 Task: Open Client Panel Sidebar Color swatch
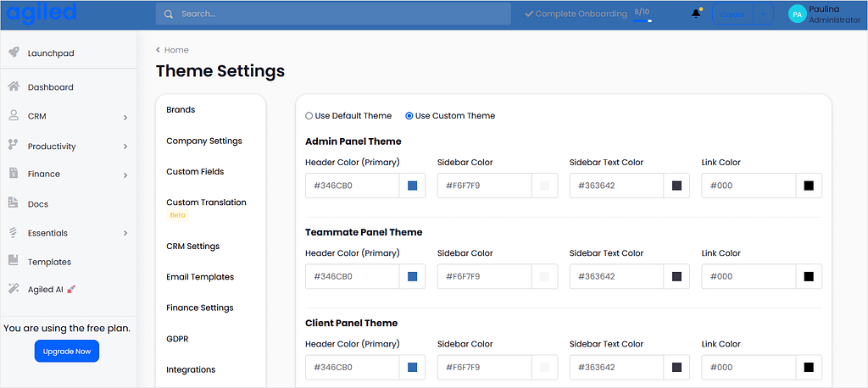tap(544, 367)
